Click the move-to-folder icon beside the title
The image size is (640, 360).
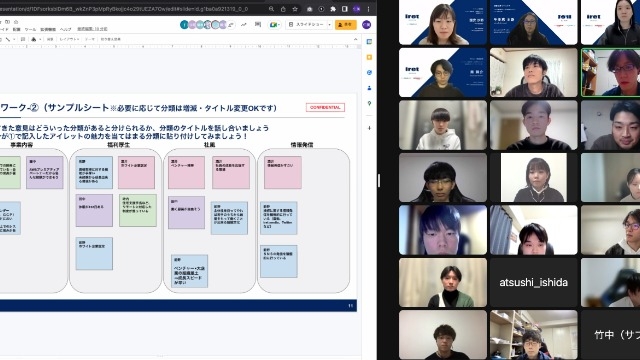(7, 22)
